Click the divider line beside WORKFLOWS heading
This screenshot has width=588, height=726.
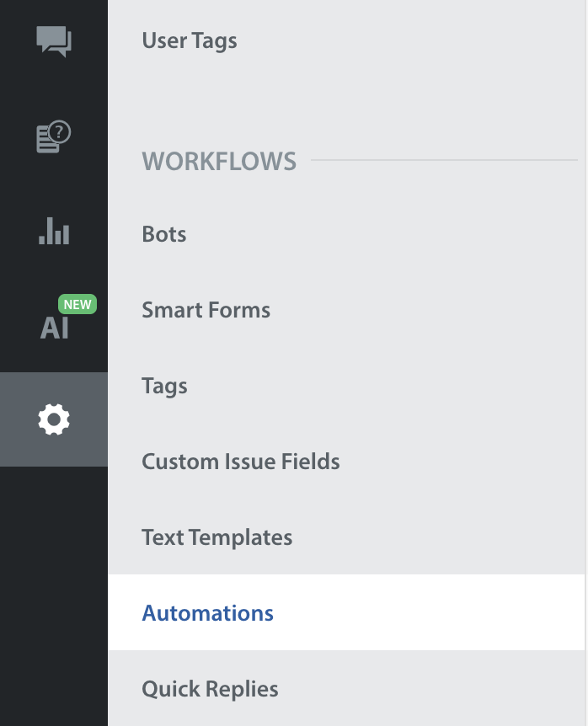[x=445, y=159]
